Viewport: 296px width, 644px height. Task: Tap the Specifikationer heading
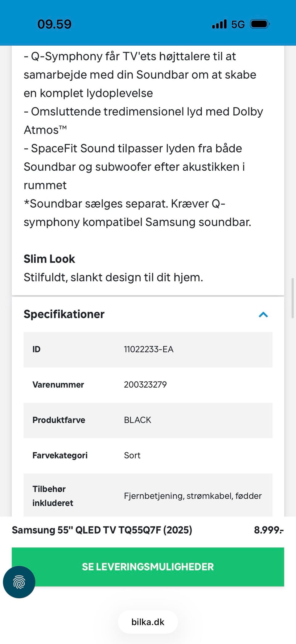coord(64,314)
